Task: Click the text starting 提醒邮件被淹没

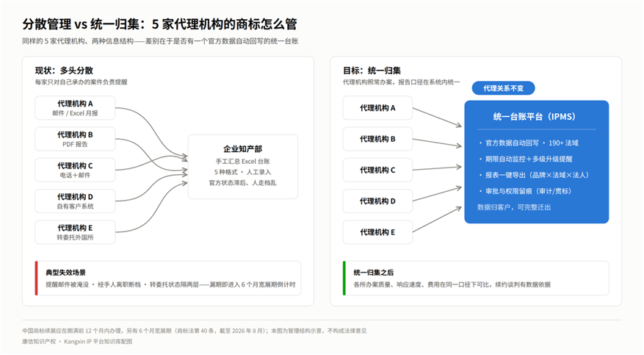Action: click(x=170, y=284)
